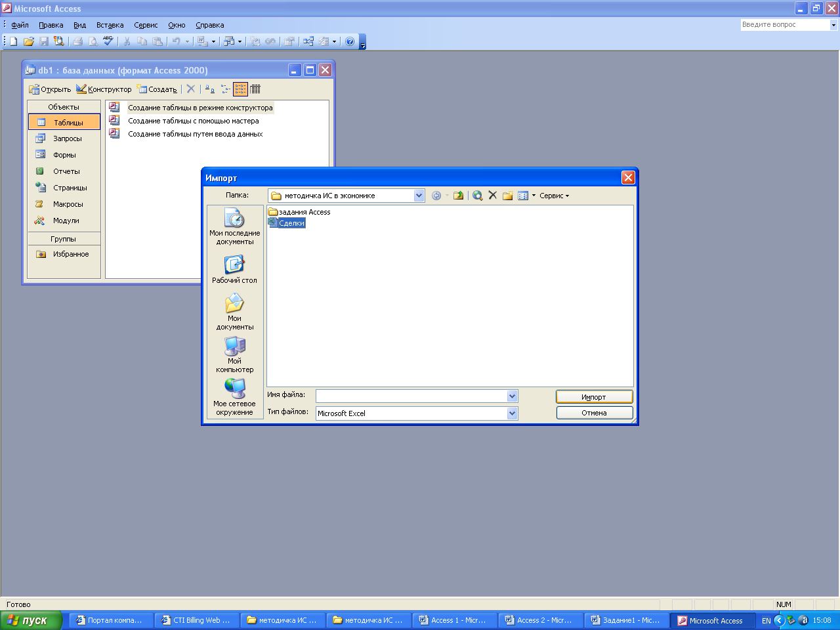840x630 pixels.
Task: Open Мои последние документы in places bar
Action: click(x=235, y=227)
